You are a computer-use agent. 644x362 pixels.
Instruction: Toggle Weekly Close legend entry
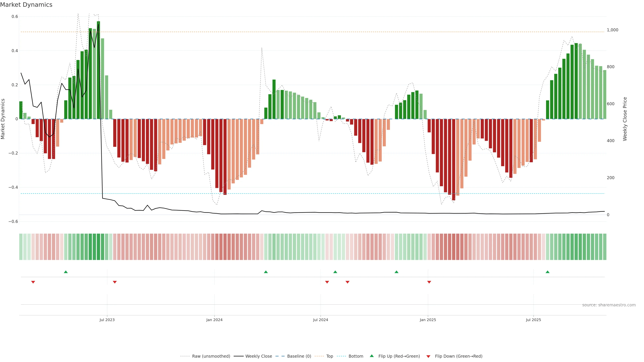[258, 356]
